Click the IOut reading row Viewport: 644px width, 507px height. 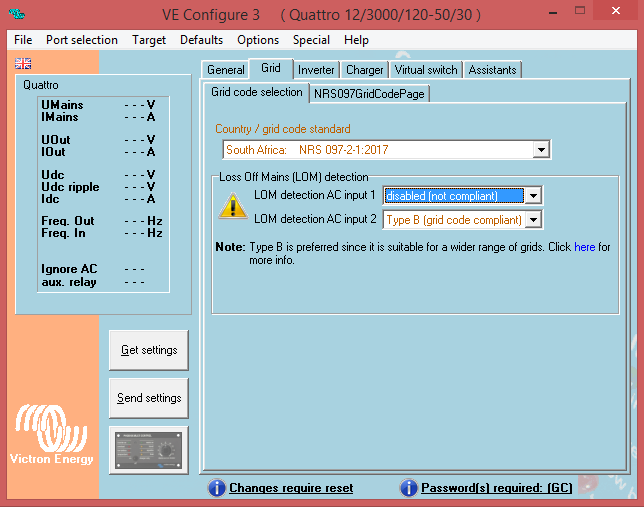coord(98,152)
